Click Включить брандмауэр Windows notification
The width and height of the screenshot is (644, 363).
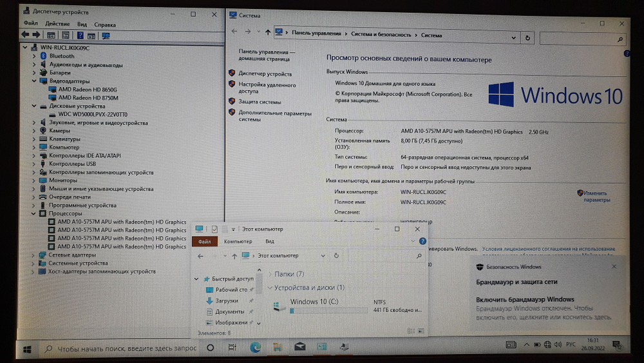pos(525,299)
